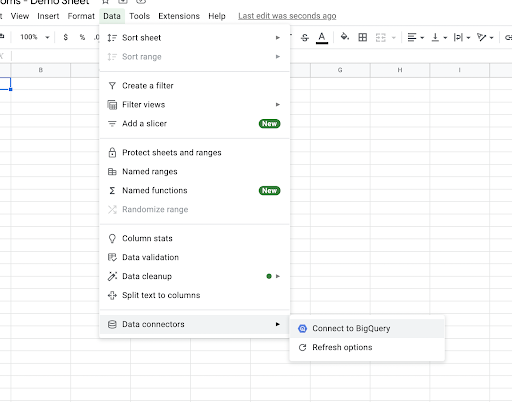512x402 pixels.
Task: Click the Named ranges table icon
Action: tap(112, 171)
